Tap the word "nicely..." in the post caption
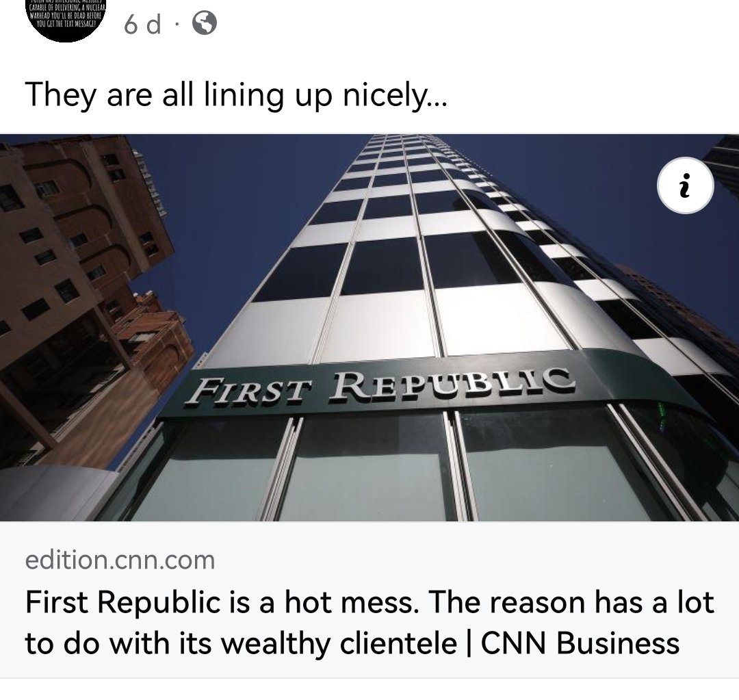The width and height of the screenshot is (739, 700). tap(395, 96)
